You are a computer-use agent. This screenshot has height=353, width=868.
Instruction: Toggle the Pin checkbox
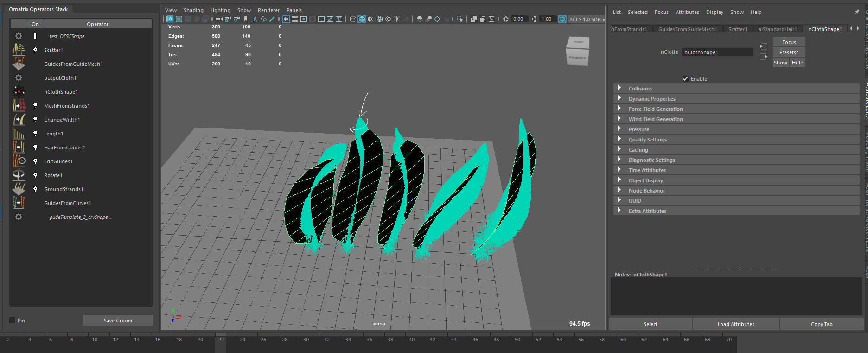click(x=13, y=321)
